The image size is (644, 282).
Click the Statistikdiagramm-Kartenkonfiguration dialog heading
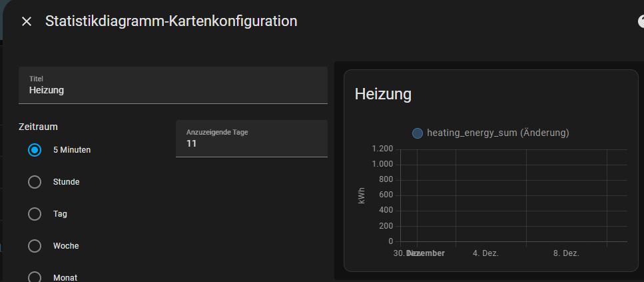click(171, 21)
